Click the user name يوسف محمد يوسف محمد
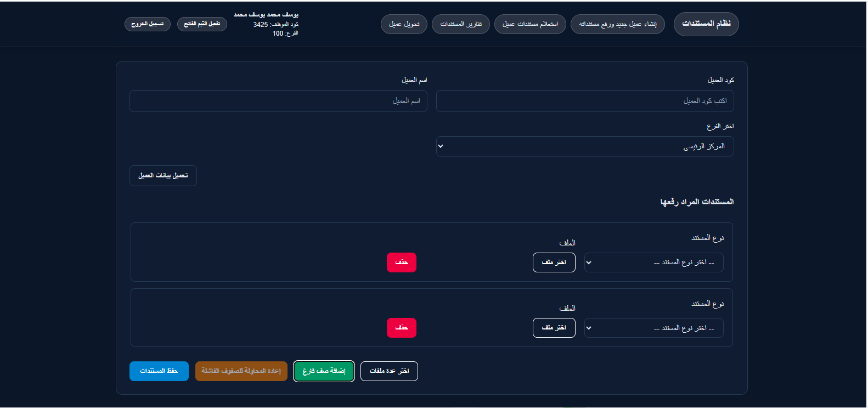 tap(266, 15)
